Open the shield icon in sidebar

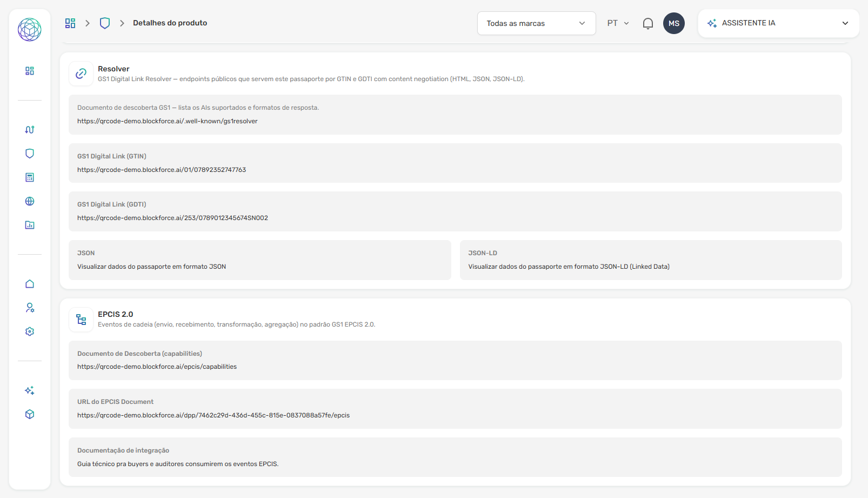click(x=30, y=154)
